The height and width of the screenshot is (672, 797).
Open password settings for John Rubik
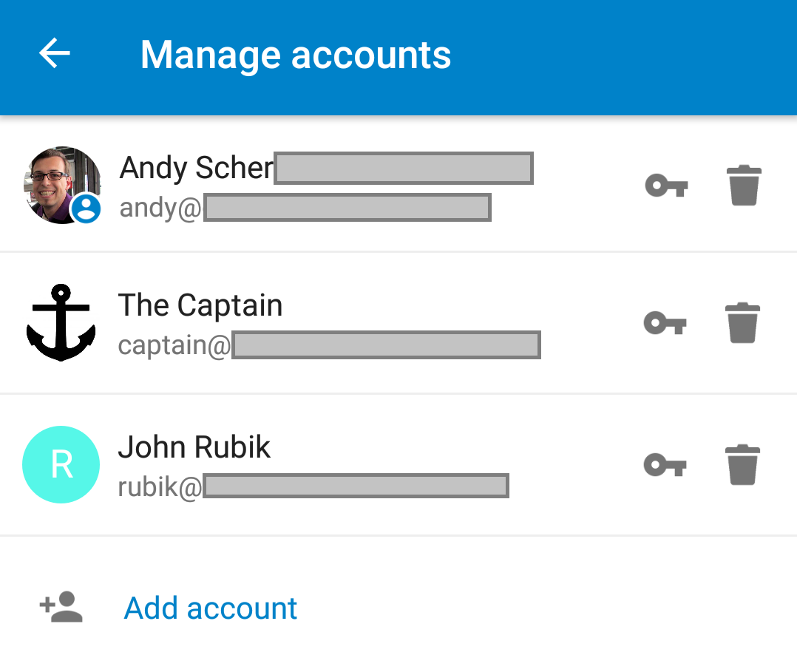coord(665,465)
